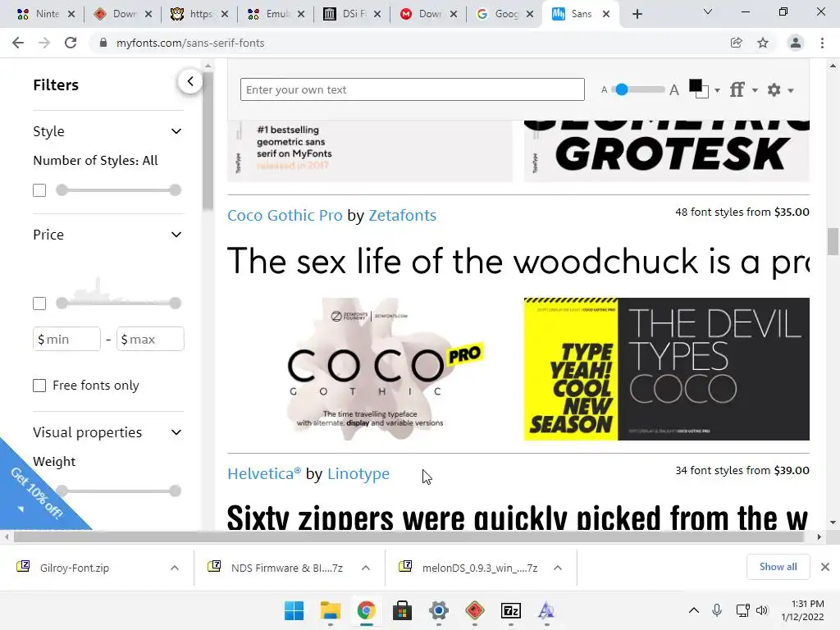This screenshot has height=630, width=840.
Task: Open Gilroy-Font.zip from downloads bar
Action: (74, 568)
